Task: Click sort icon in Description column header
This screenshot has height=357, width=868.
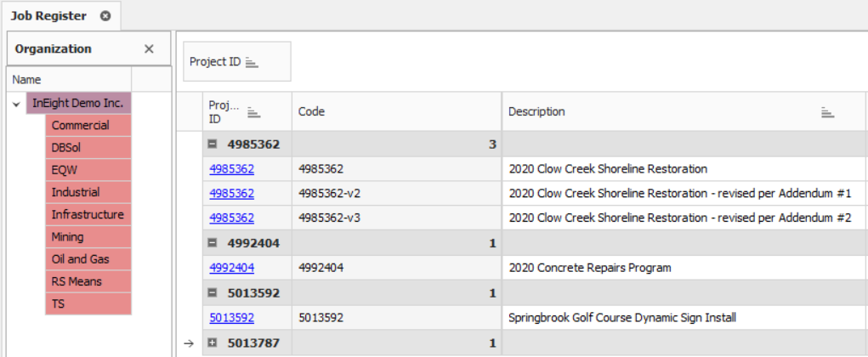Action: tap(827, 112)
